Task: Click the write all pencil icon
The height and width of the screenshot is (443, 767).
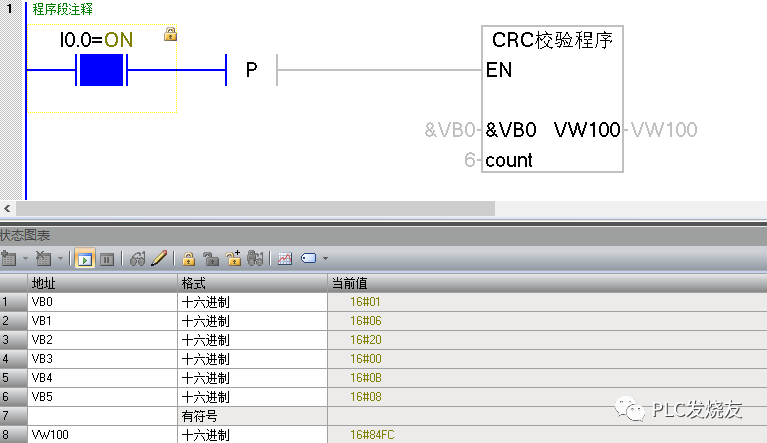Action: tap(159, 258)
